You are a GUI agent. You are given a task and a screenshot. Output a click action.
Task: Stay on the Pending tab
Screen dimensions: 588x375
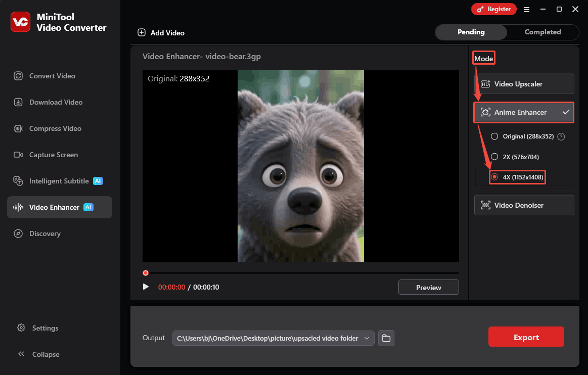point(471,32)
